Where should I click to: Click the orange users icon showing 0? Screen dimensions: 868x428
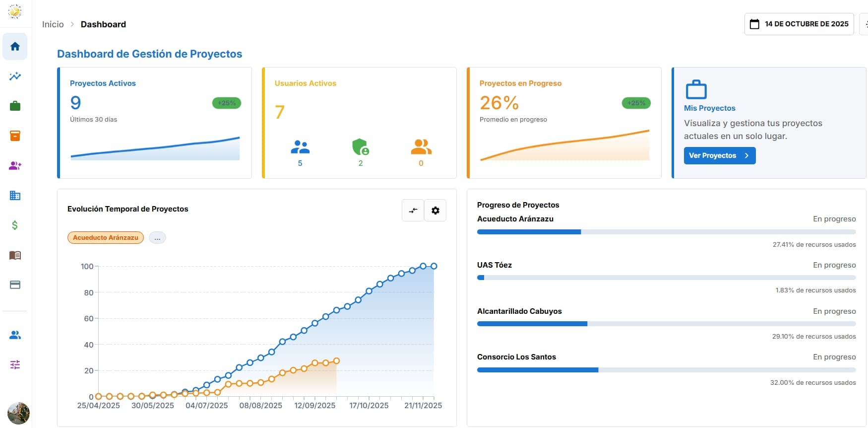click(421, 147)
